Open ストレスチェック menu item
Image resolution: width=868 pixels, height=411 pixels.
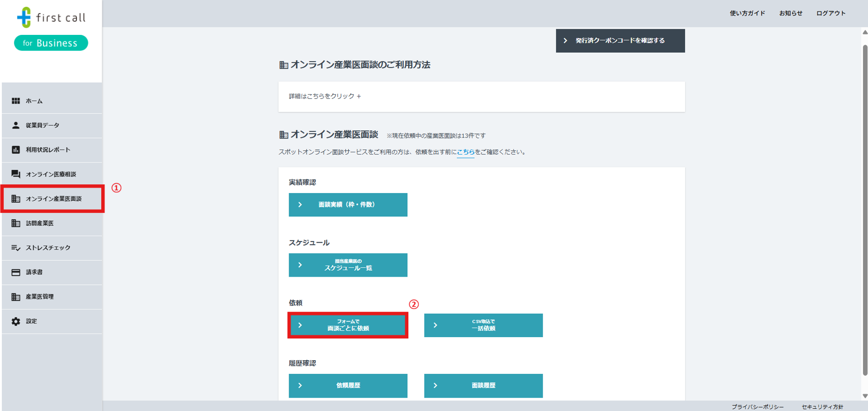pos(52,248)
